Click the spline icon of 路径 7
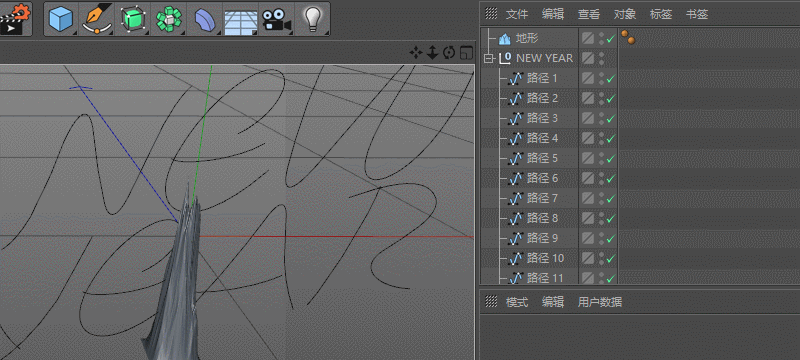Screen dimensions: 800x360 [516, 198]
